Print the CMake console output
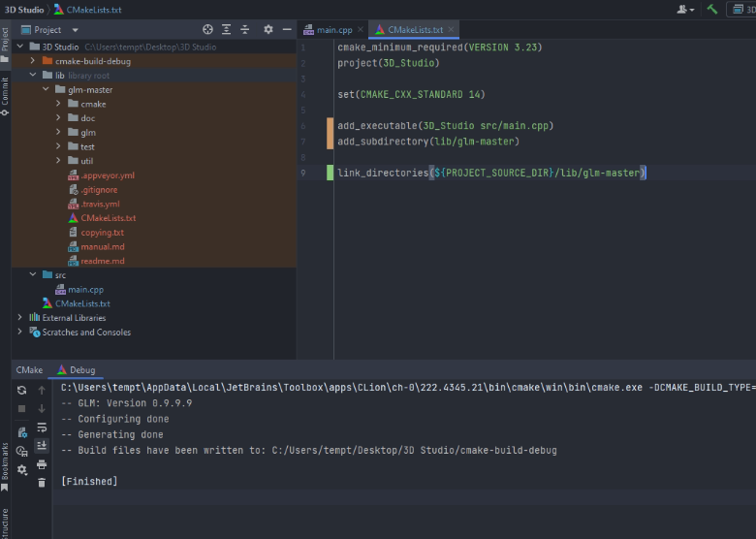 pyautogui.click(x=42, y=464)
